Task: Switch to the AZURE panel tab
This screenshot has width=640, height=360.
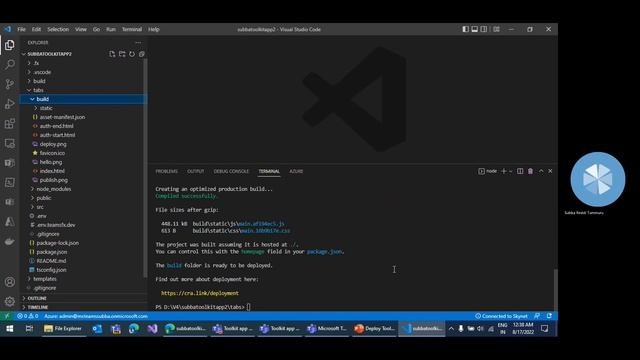Action: [296, 171]
